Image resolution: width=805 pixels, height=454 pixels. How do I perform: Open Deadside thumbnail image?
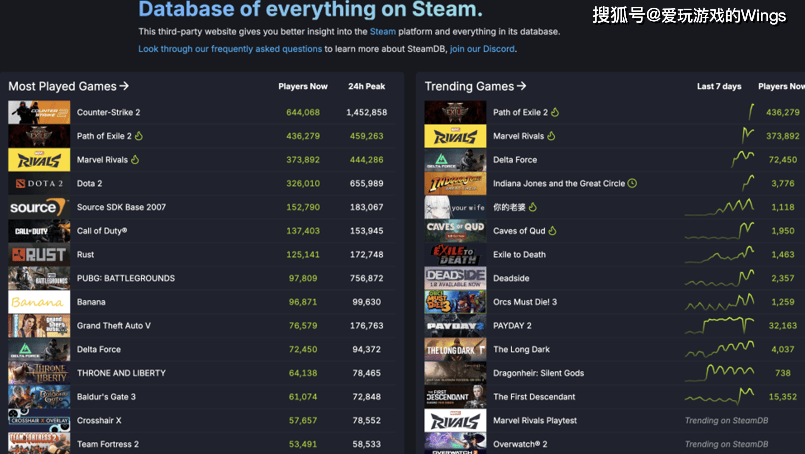[455, 278]
